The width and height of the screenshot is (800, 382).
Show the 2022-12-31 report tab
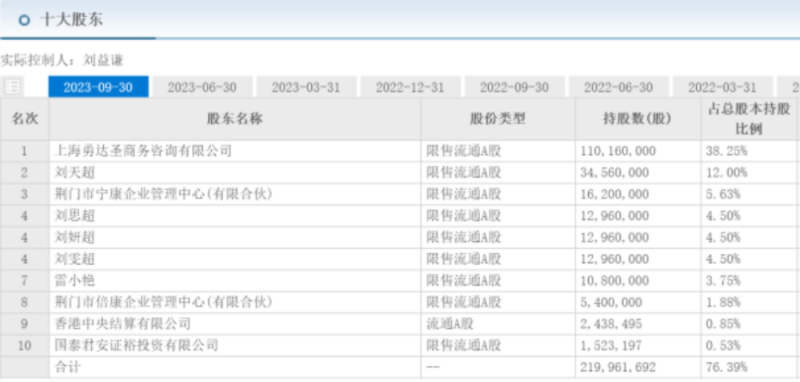point(410,87)
